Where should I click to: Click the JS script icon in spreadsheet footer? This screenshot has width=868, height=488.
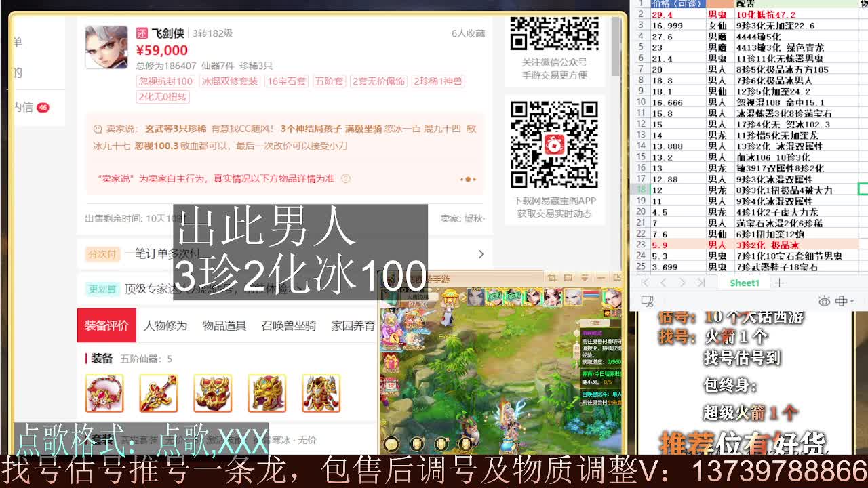point(648,301)
